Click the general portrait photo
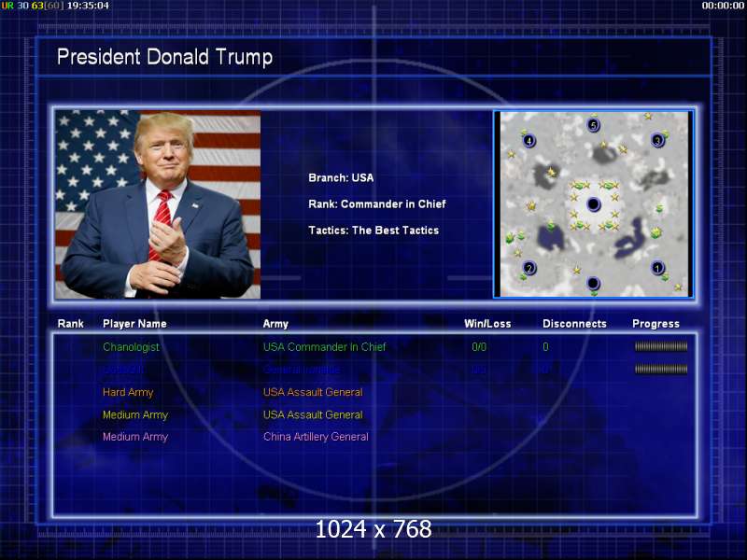The height and width of the screenshot is (560, 747). point(158,204)
